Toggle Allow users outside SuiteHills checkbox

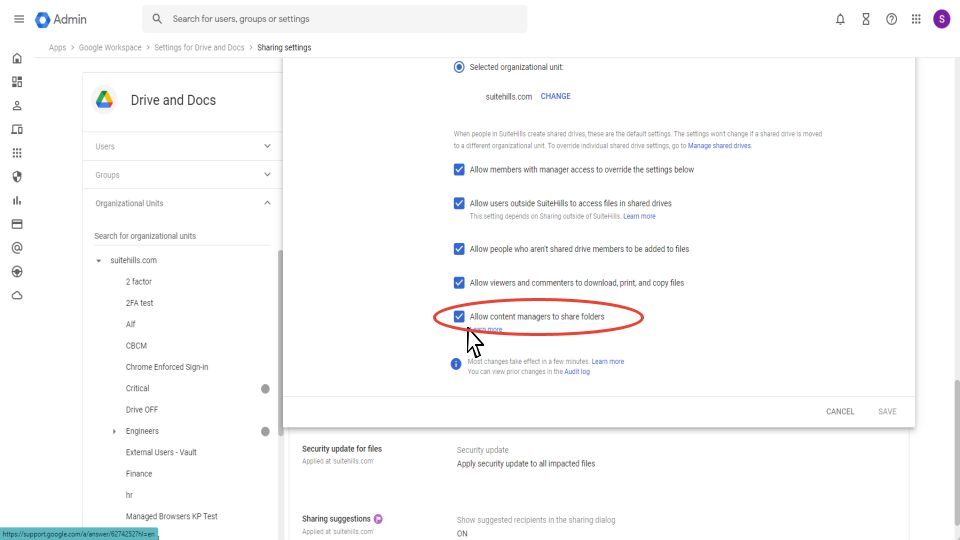pos(459,203)
